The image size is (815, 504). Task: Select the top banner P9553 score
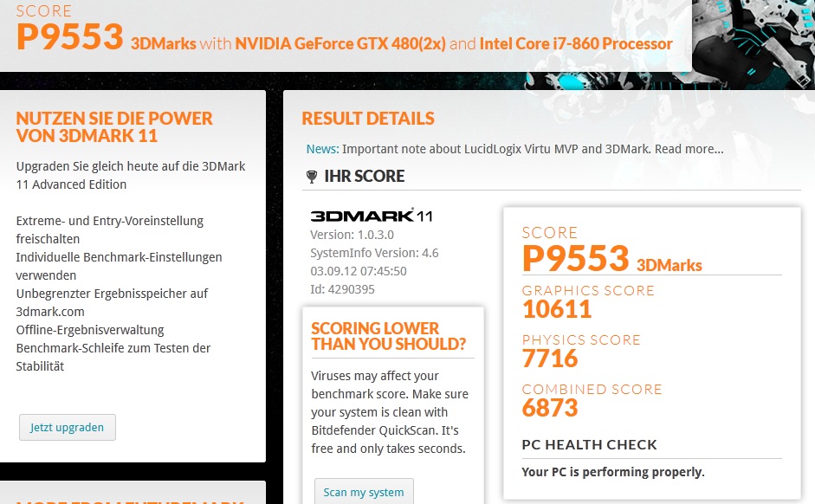pos(69,37)
